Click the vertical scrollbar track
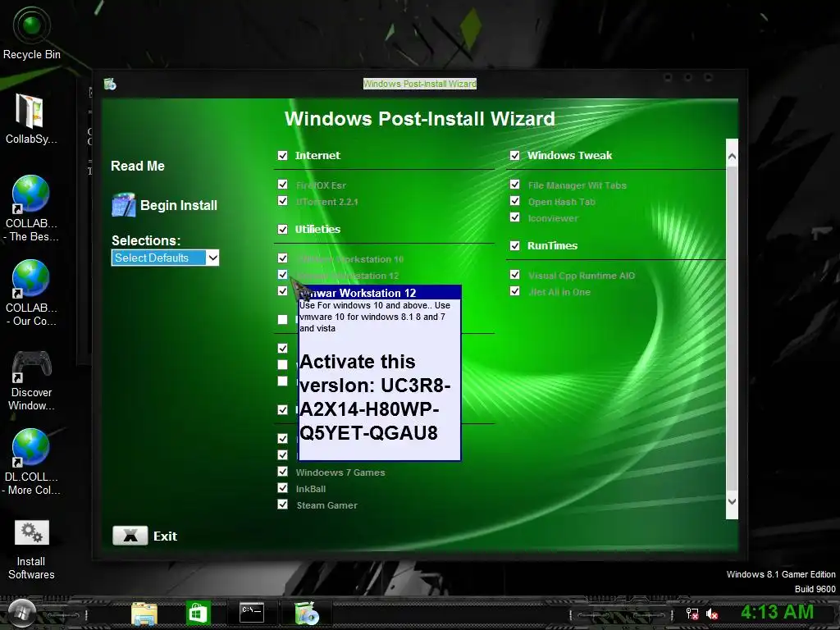The width and height of the screenshot is (840, 630). coord(732,329)
